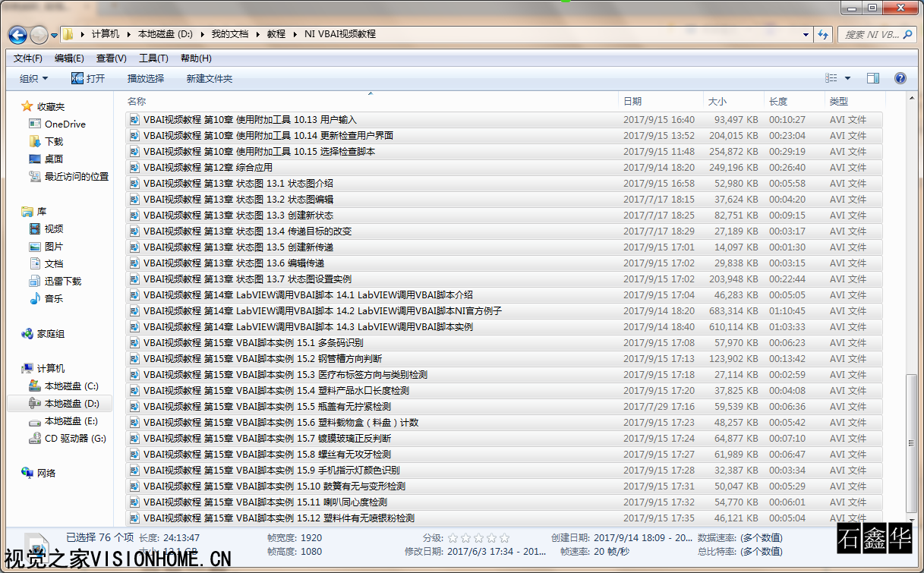924x573 pixels.
Task: Select file 10.15 选择检查脚本 AVI icon
Action: point(134,152)
